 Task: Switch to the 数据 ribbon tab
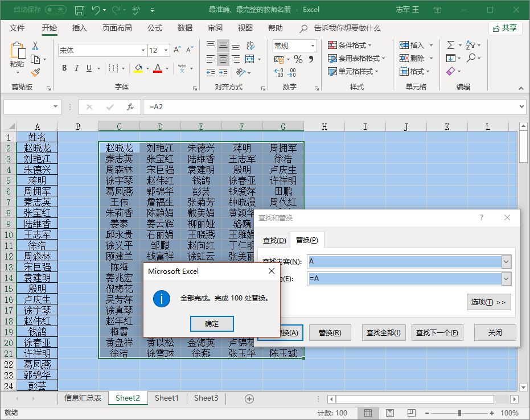184,28
